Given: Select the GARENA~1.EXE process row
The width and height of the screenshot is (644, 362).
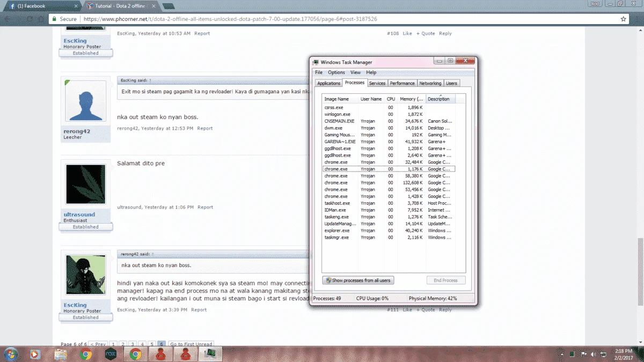Looking at the screenshot, I should point(389,142).
